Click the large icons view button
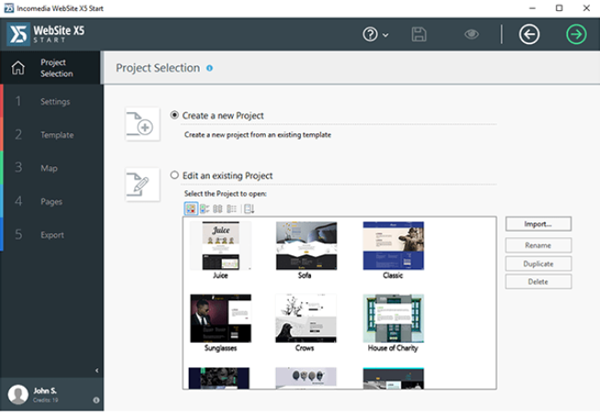The image size is (600, 418). click(191, 208)
